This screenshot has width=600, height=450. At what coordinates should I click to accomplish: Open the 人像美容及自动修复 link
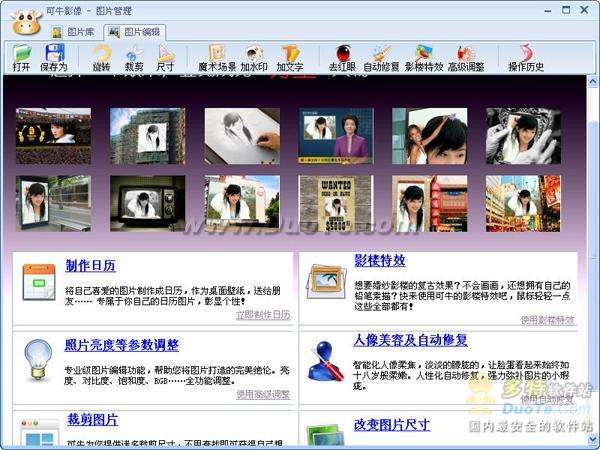click(x=410, y=340)
